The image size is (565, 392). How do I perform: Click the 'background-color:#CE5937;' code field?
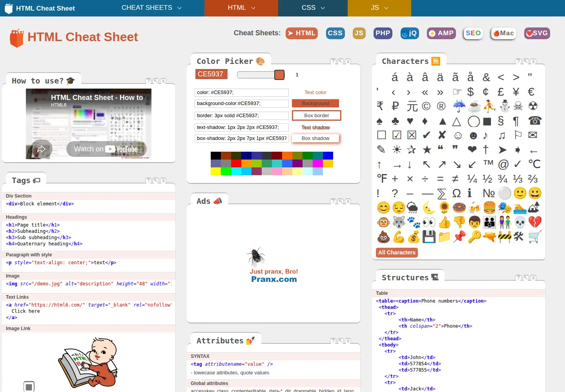(x=242, y=103)
